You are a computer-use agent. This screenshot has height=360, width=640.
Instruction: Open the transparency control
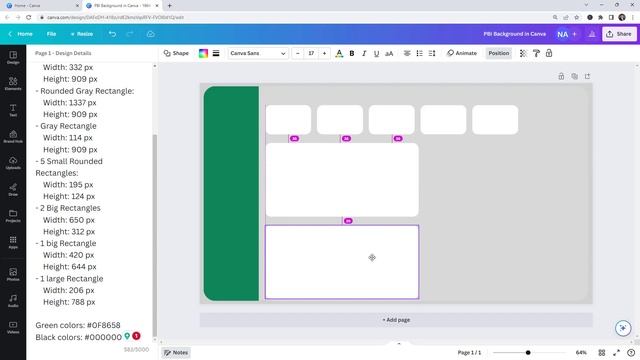[523, 53]
